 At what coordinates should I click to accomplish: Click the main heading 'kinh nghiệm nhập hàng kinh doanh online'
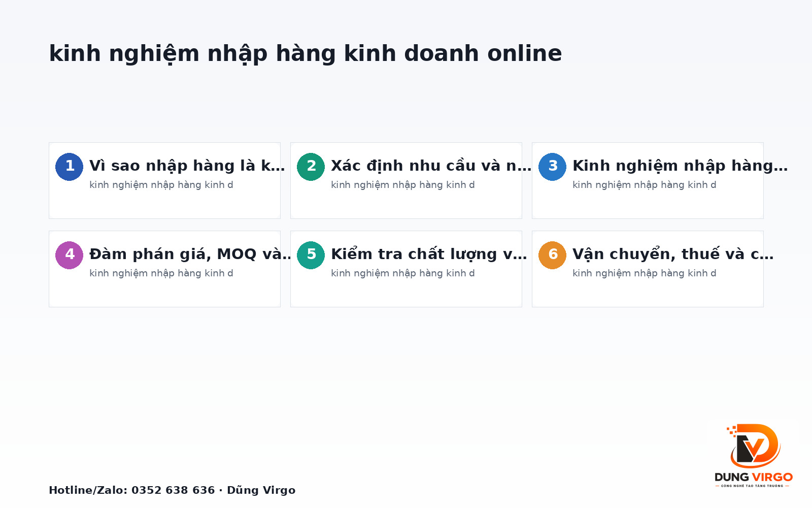(x=305, y=54)
